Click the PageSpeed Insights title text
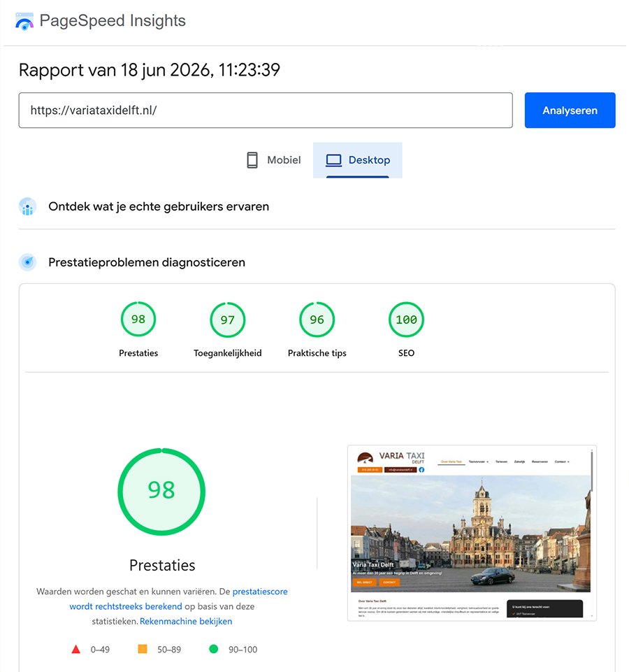Screen dimensions: 629x672 click(x=113, y=20)
